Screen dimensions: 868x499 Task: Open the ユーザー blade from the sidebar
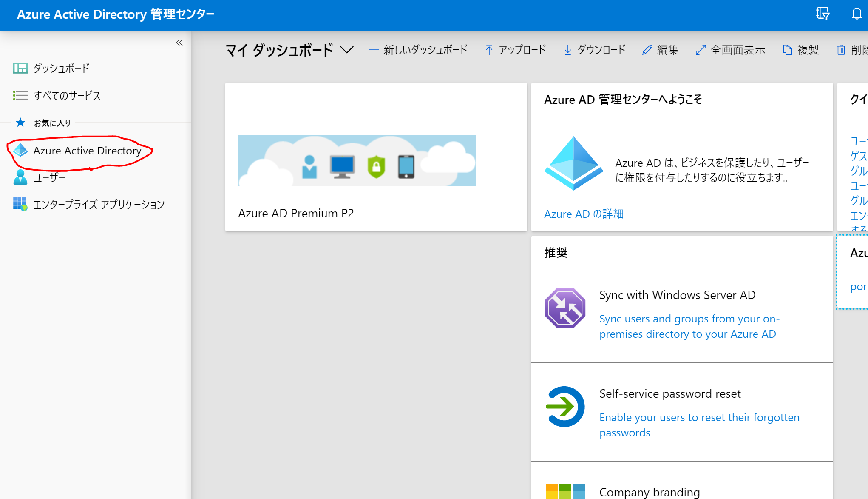(49, 177)
